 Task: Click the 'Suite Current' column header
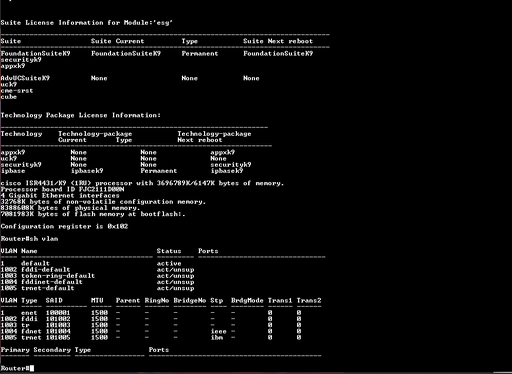(118, 41)
